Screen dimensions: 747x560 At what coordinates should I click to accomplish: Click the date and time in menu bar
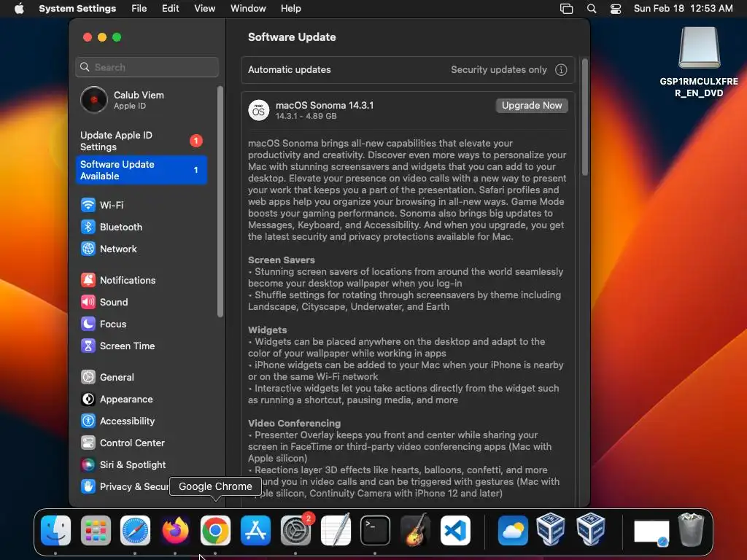pos(683,9)
